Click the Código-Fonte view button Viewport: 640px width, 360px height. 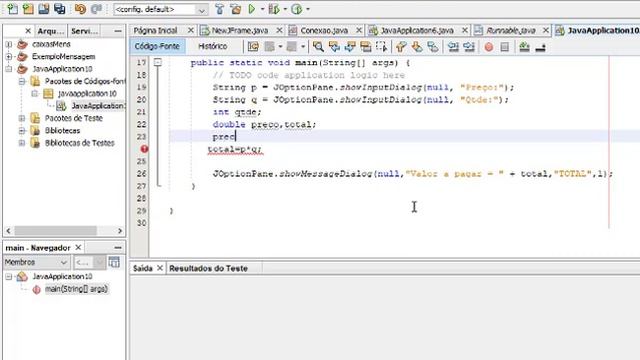157,47
